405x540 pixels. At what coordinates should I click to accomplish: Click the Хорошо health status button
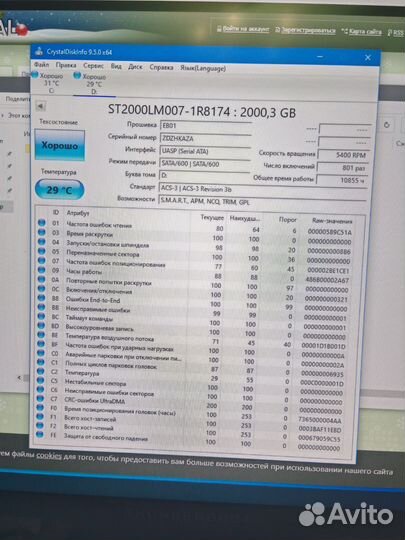60,145
